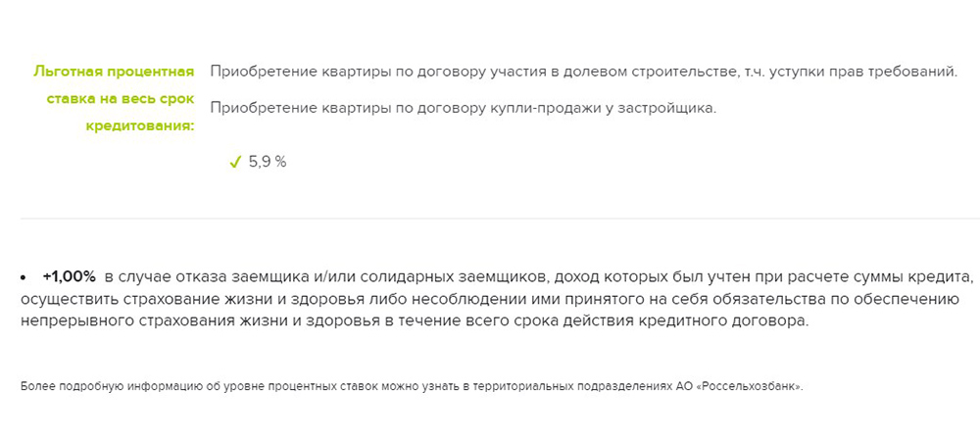Click the green heading 'Льготная процентная'
980x441 pixels.
click(114, 72)
